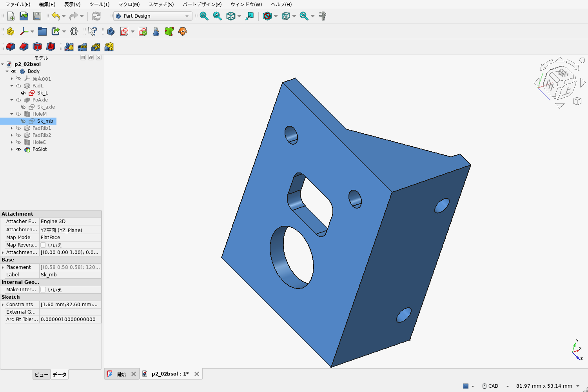Expand the PadRib1 tree node
This screenshot has width=588, height=392.
pos(12,128)
